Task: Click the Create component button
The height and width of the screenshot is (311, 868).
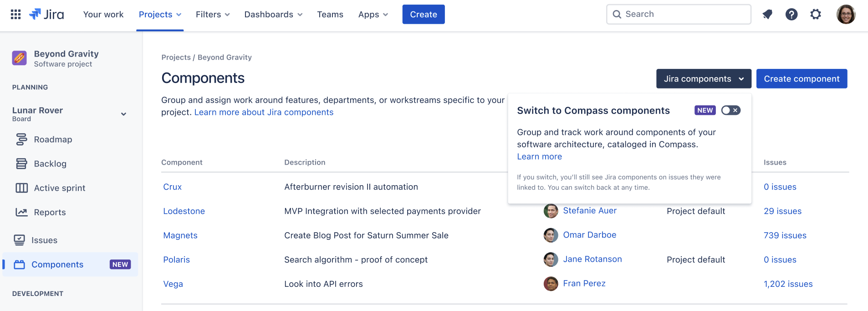Action: pyautogui.click(x=802, y=78)
